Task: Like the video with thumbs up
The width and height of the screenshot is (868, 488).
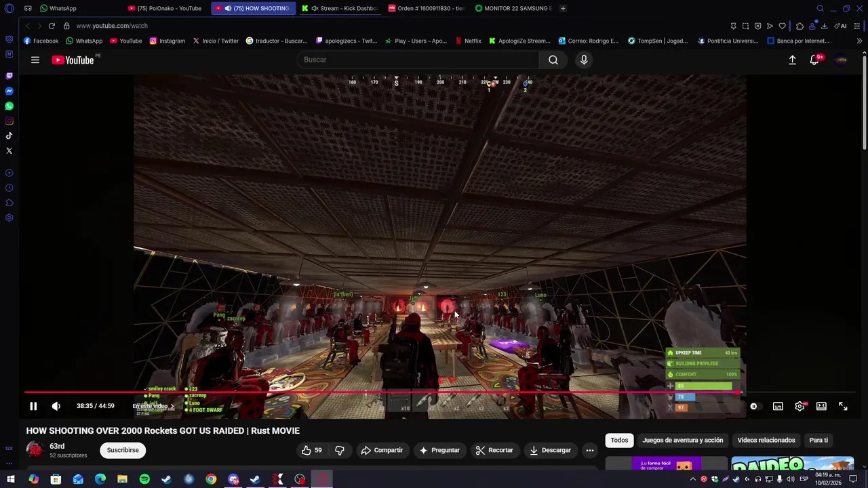Action: [x=311, y=450]
